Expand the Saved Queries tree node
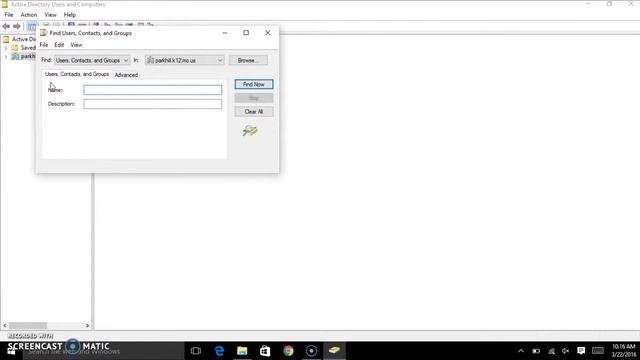 [x=6, y=48]
